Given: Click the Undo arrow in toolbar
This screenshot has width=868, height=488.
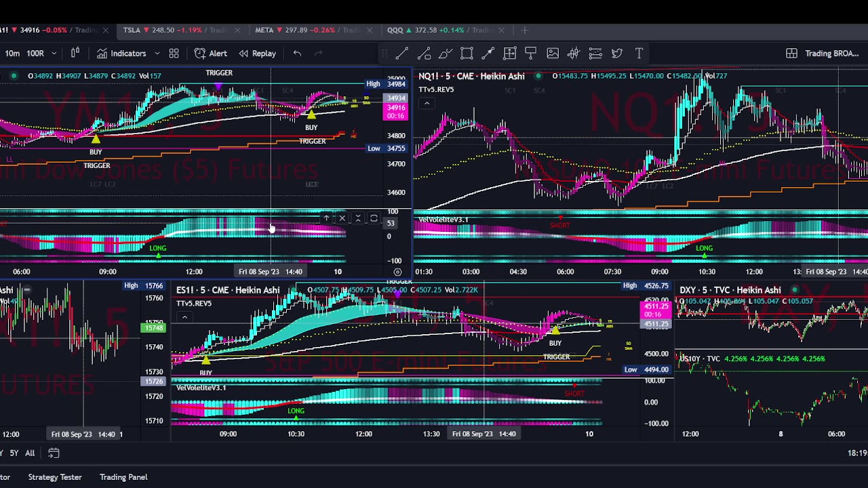Looking at the screenshot, I should pyautogui.click(x=297, y=54).
